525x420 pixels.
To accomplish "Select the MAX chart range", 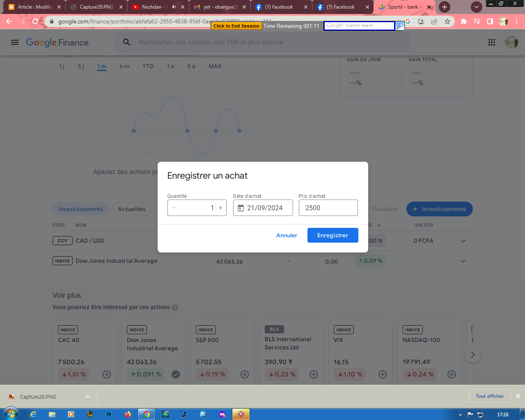I will [215, 66].
